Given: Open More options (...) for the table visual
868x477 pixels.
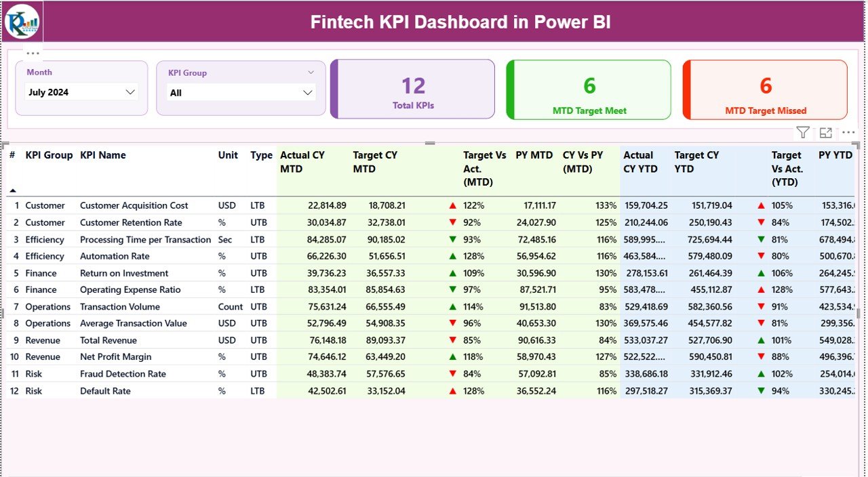Looking at the screenshot, I should (848, 132).
